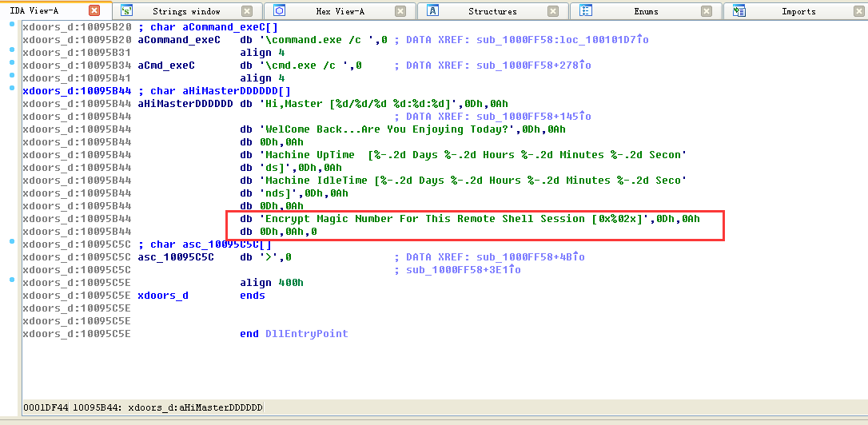Click the status bar address 10095B44
Viewport: 868px width, 425px height.
click(98, 408)
